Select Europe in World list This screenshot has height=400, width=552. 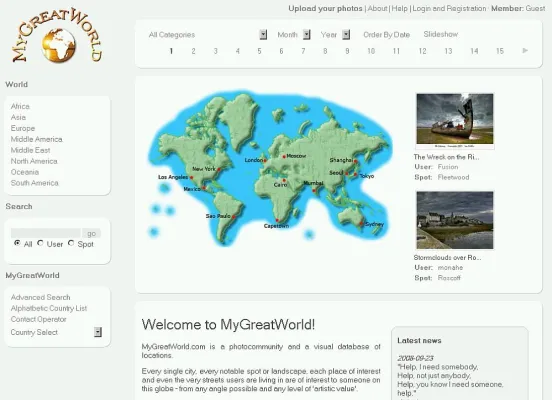[x=23, y=128]
